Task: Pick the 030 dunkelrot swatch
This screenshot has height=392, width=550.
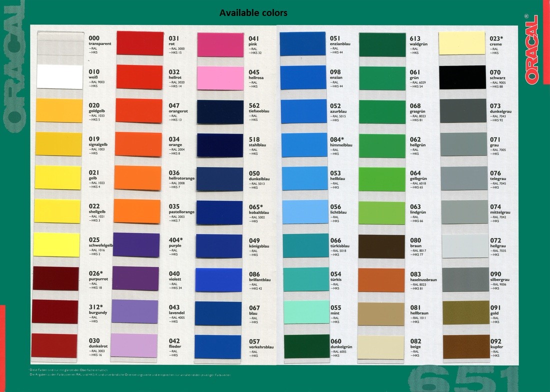Action: pyautogui.click(x=54, y=345)
